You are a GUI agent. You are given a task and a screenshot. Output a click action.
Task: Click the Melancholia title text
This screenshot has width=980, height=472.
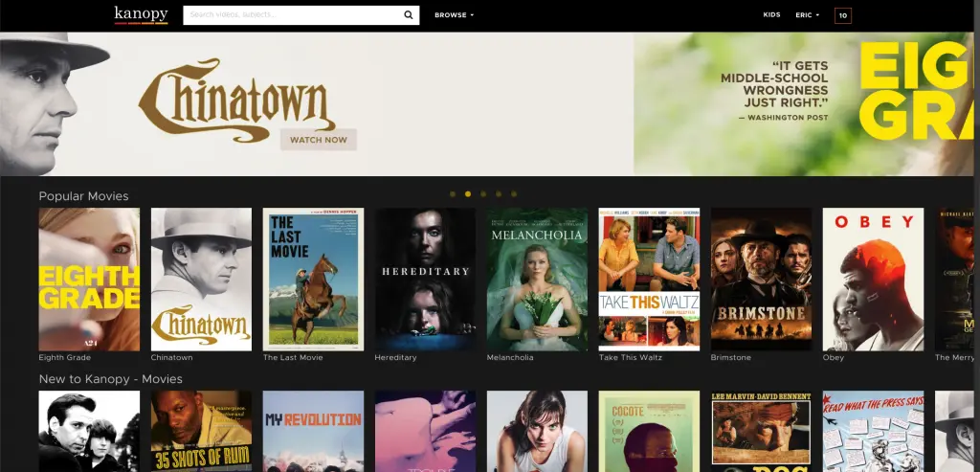click(x=510, y=358)
